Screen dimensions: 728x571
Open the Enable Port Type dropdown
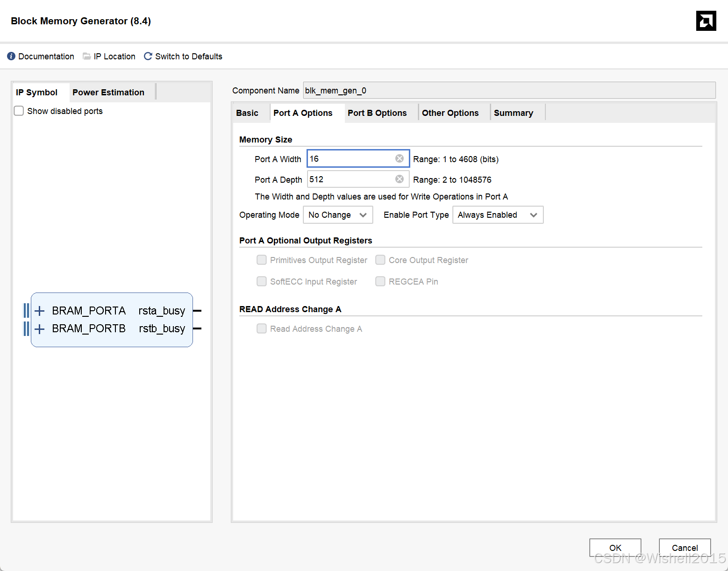498,215
